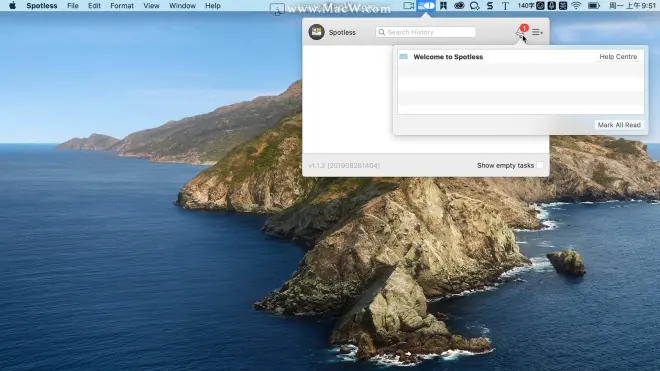Screen dimensions: 660x371
Task: Click the icon beside Welcome to Spotless
Action: click(x=403, y=56)
